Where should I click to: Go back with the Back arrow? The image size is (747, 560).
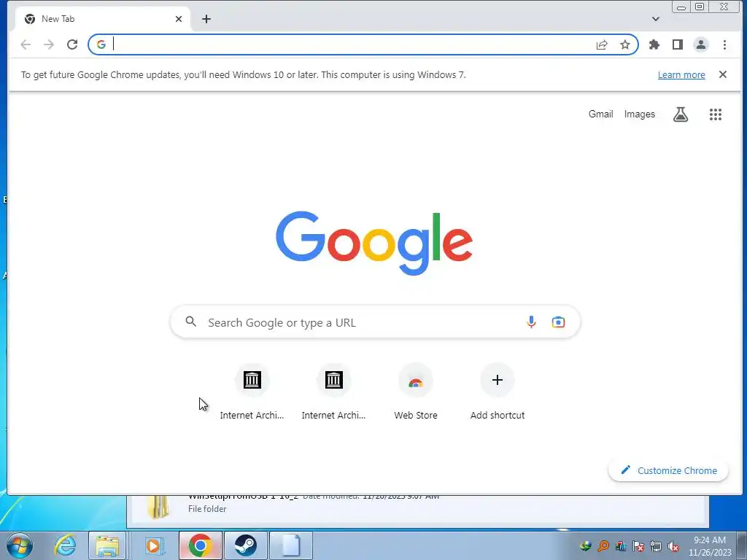pos(26,44)
